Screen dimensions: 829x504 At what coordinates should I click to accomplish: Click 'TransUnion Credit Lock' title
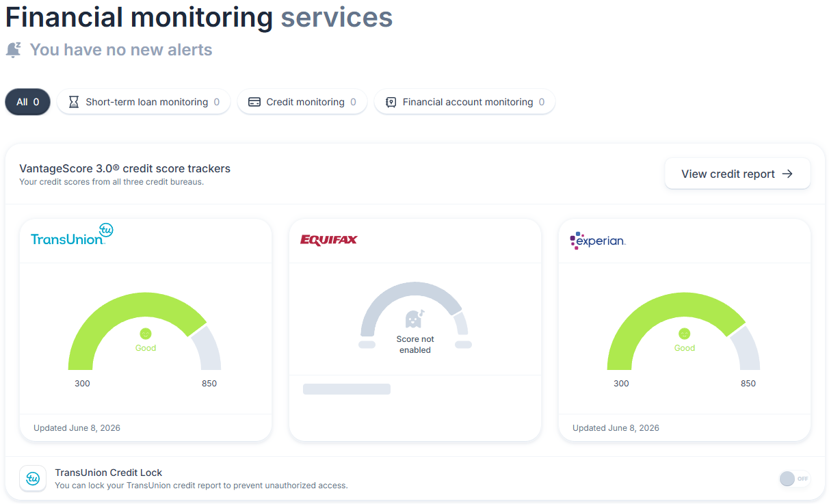108,473
